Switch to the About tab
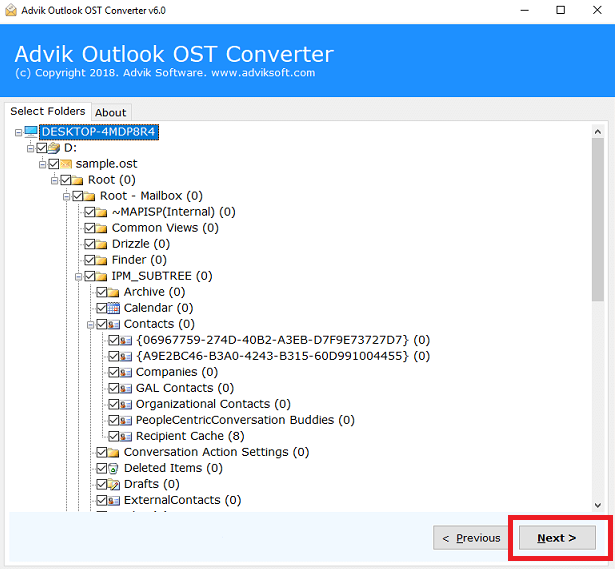615x569 pixels. (111, 113)
